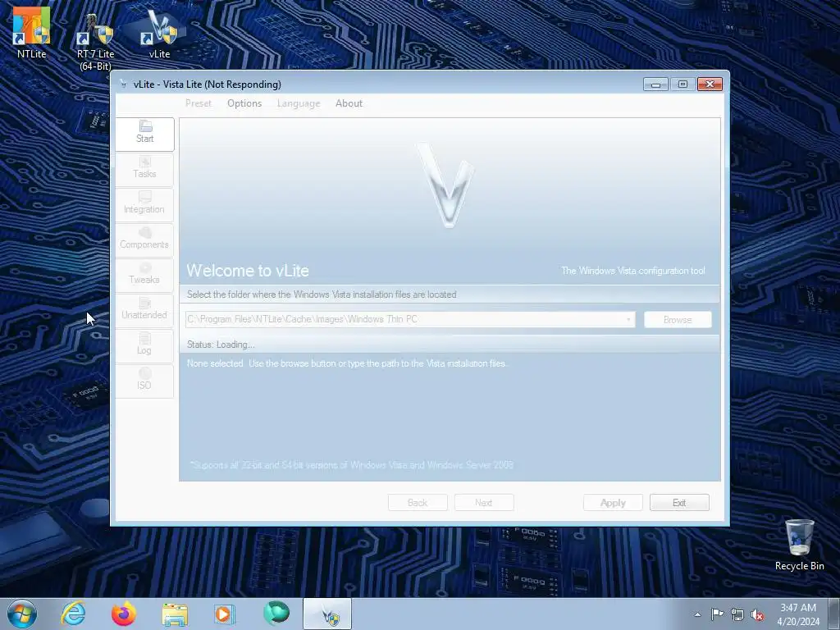Click the Apply button

point(613,503)
